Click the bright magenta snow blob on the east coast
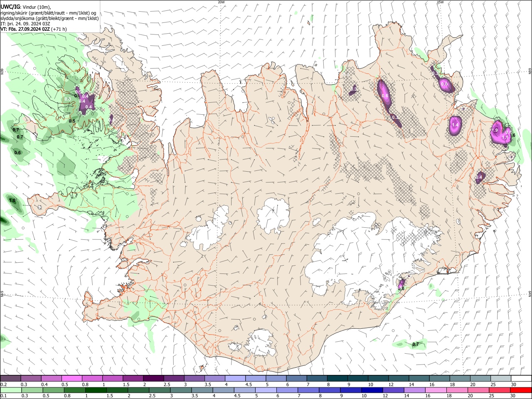This screenshot has width=532, height=399. click(500, 132)
